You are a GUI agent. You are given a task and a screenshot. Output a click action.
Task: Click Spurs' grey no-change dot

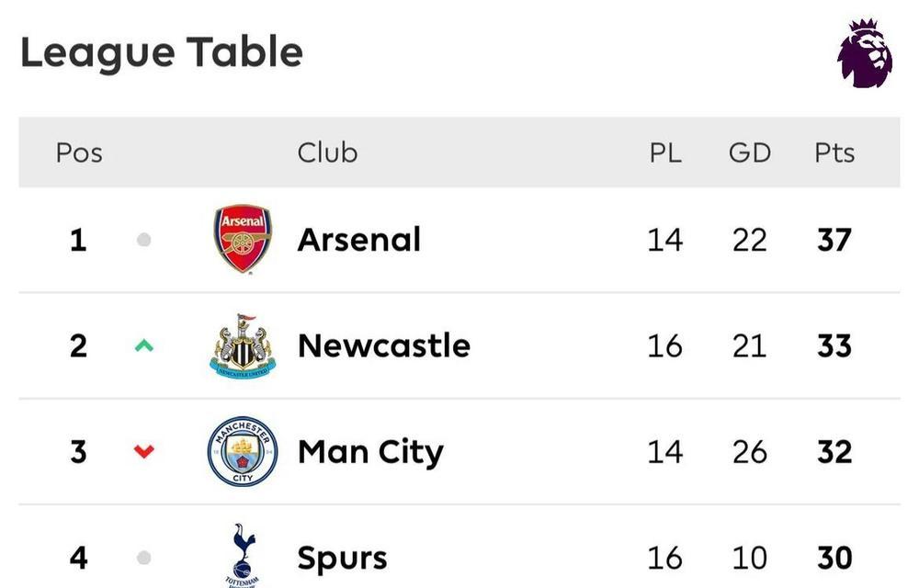tap(143, 558)
